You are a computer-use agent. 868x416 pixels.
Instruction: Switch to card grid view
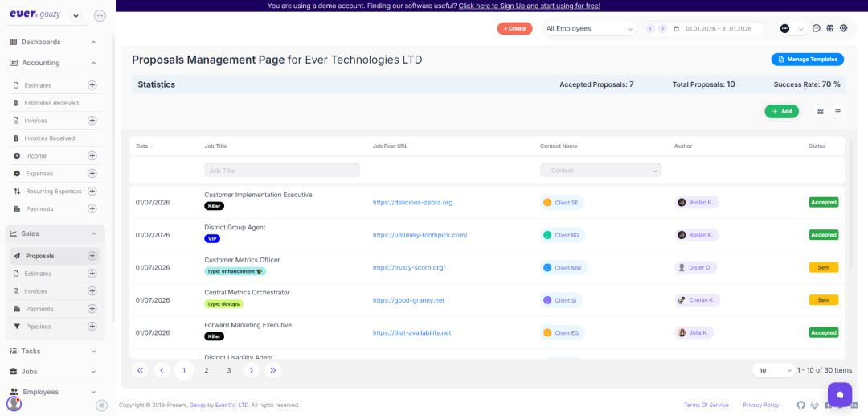(x=821, y=111)
